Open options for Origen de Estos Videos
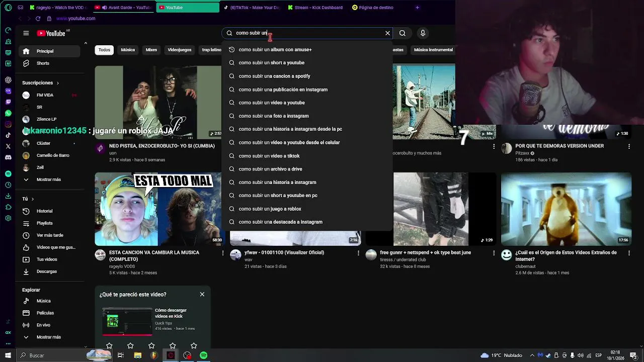Image resolution: width=644 pixels, height=362 pixels. point(629,253)
